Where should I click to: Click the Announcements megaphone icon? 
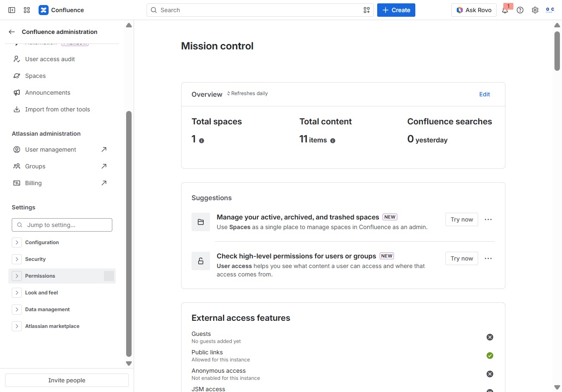click(17, 93)
